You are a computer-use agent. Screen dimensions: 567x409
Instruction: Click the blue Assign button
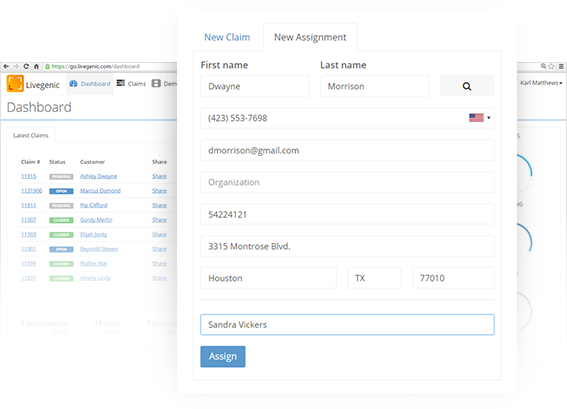[223, 357]
